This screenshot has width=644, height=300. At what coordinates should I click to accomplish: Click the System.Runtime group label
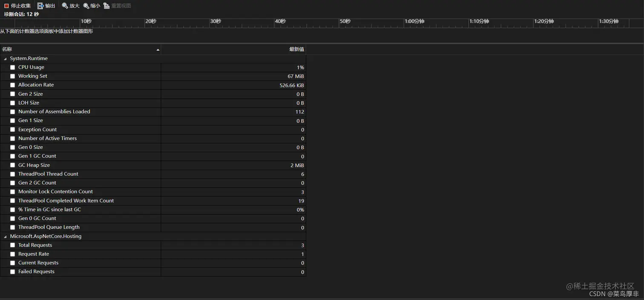29,58
